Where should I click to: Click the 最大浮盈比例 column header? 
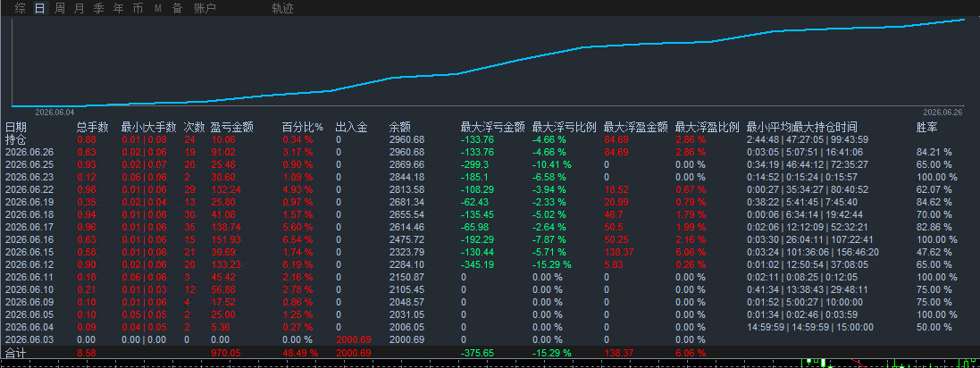point(708,128)
